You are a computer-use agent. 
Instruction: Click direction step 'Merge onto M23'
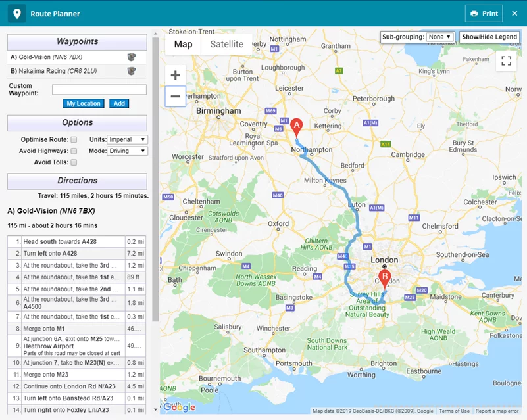pos(76,375)
